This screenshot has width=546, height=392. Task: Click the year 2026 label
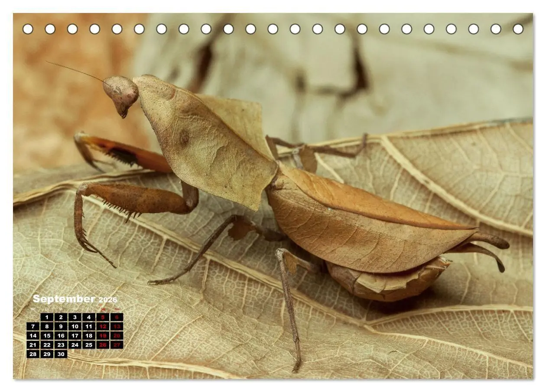108,300
